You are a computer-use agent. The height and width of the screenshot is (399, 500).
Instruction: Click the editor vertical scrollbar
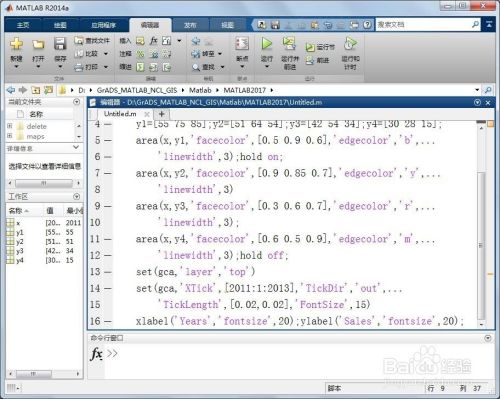481,245
